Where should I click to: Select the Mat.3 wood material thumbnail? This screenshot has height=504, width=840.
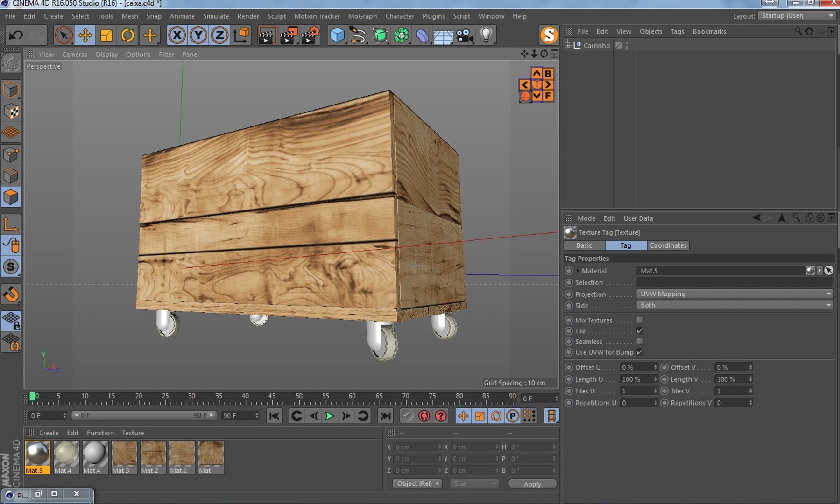(124, 457)
